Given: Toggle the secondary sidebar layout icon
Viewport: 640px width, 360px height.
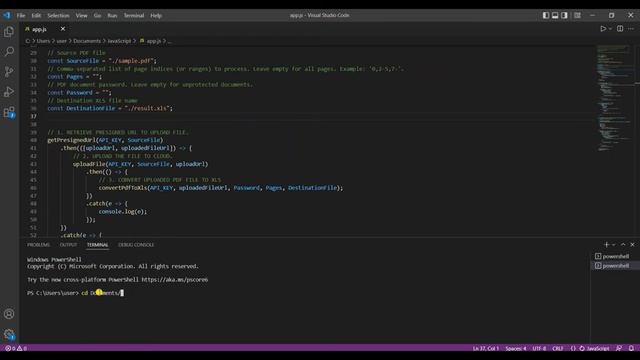Looking at the screenshot, I should pyautogui.click(x=564, y=16).
